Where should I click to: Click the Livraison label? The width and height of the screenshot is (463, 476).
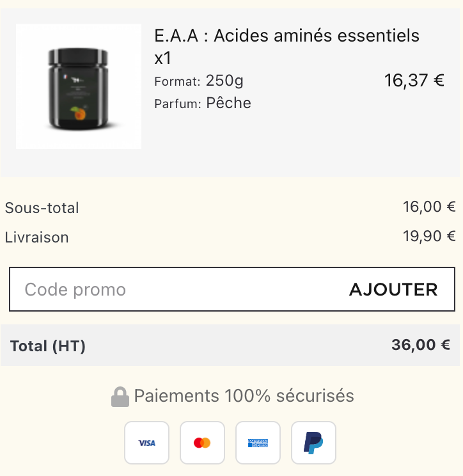36,237
